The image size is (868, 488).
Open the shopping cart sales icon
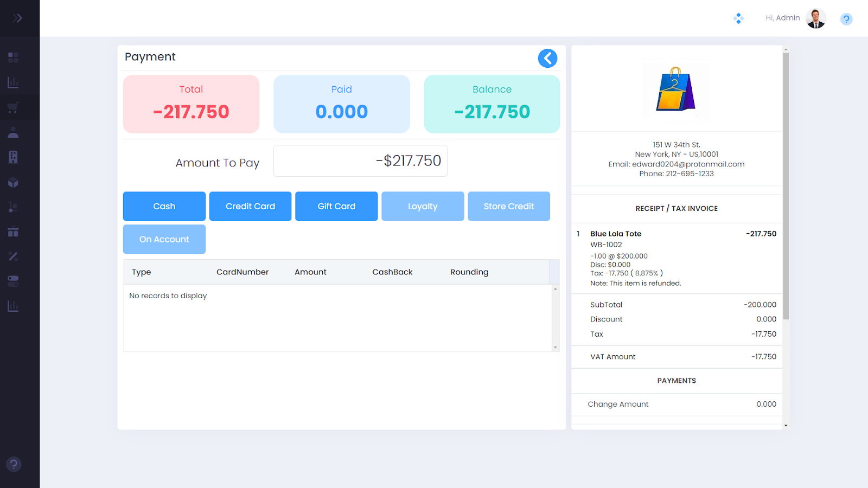[x=13, y=107]
